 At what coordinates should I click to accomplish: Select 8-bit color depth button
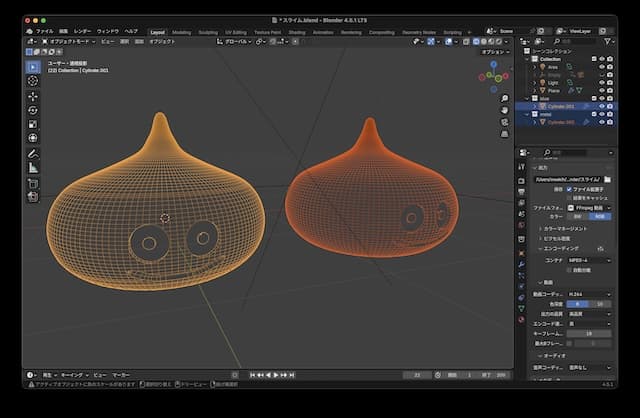(x=577, y=304)
